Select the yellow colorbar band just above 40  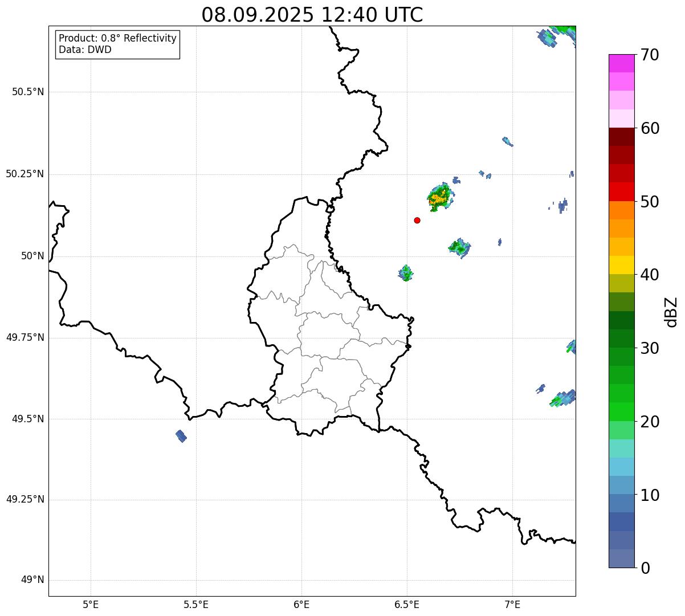[x=621, y=265]
